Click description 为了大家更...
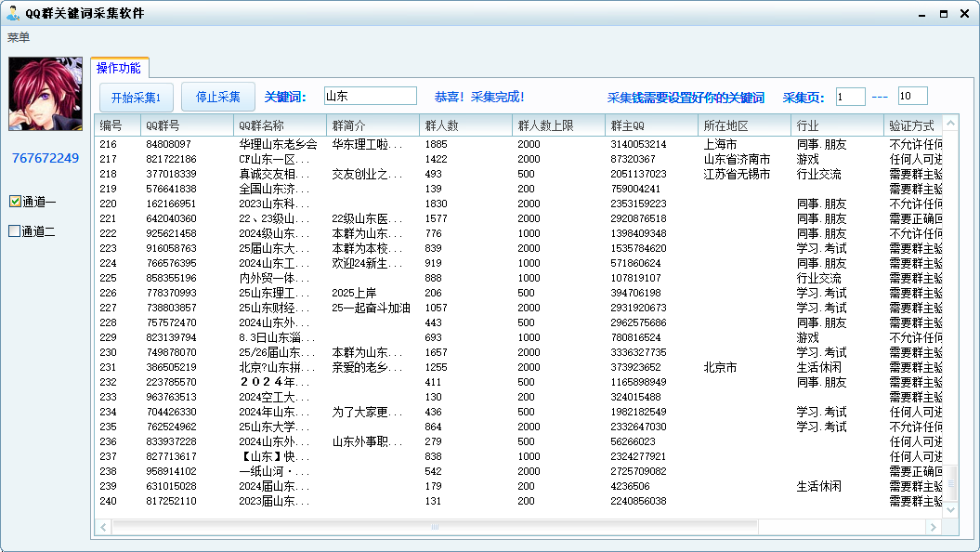The height and width of the screenshot is (552, 980). coord(367,412)
